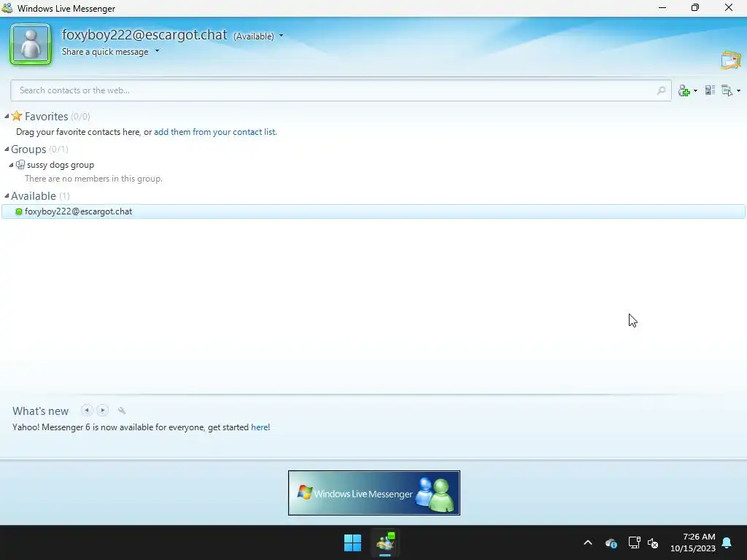Collapse the sussy dogs group

click(11, 165)
